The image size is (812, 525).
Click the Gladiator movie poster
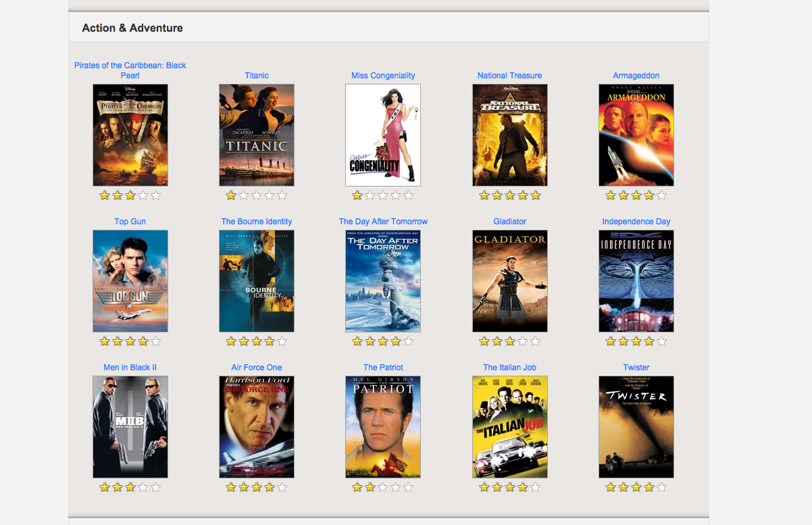509,281
